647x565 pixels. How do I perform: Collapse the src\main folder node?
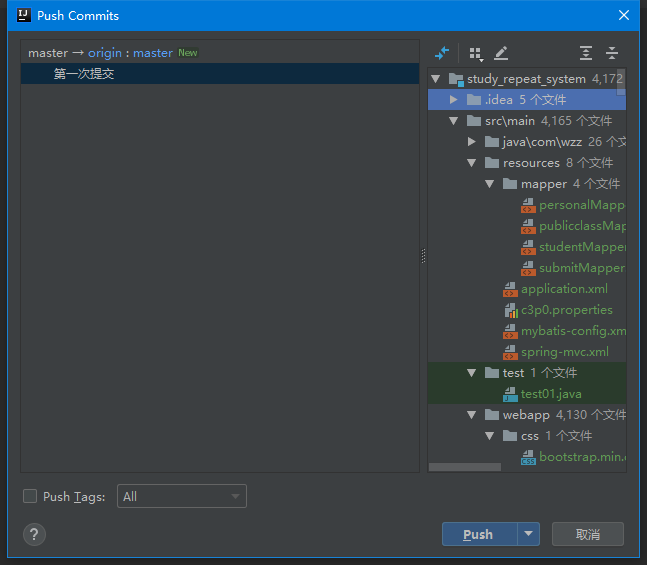453,121
